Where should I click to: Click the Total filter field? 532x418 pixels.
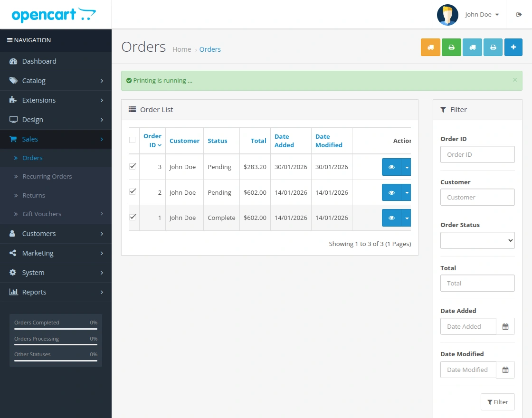477,283
